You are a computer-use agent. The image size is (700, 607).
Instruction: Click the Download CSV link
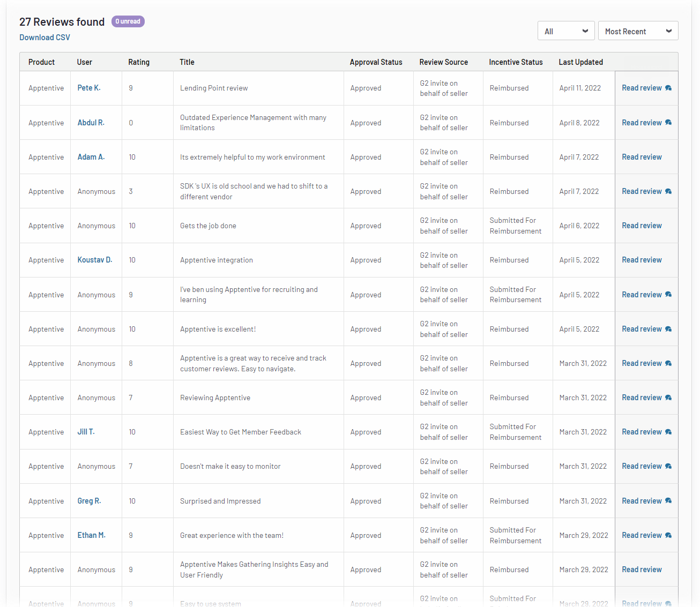44,37
